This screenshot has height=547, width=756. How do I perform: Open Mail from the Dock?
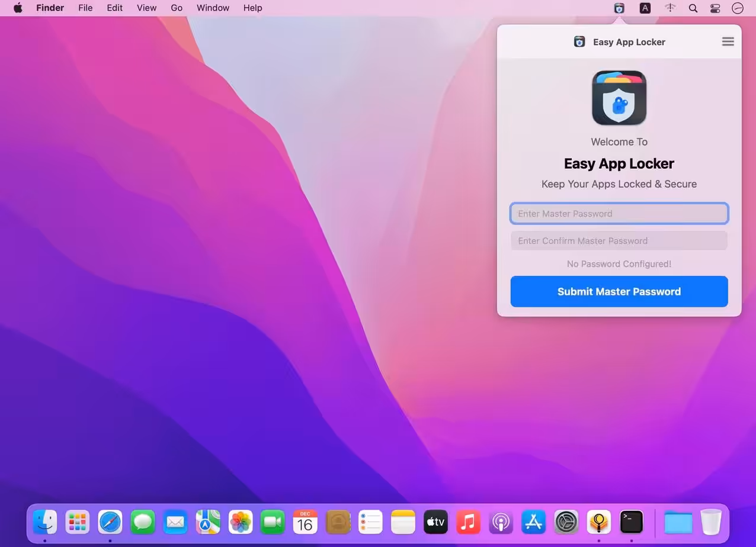175,522
